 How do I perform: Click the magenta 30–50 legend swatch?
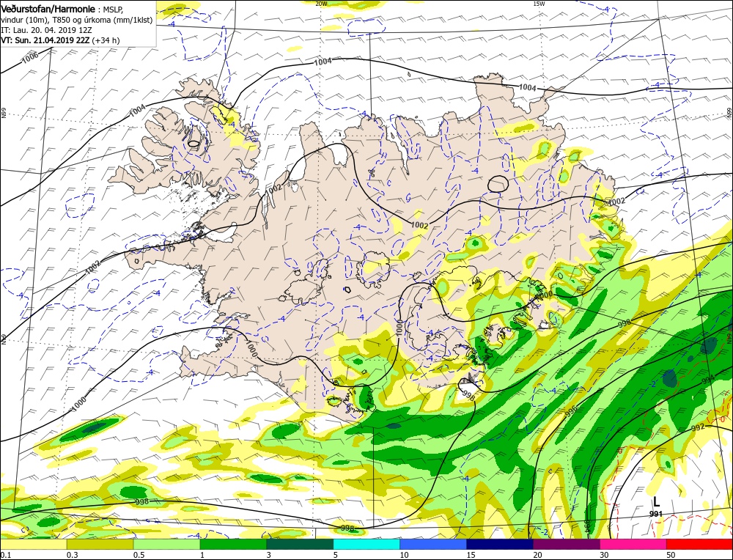[x=633, y=544]
